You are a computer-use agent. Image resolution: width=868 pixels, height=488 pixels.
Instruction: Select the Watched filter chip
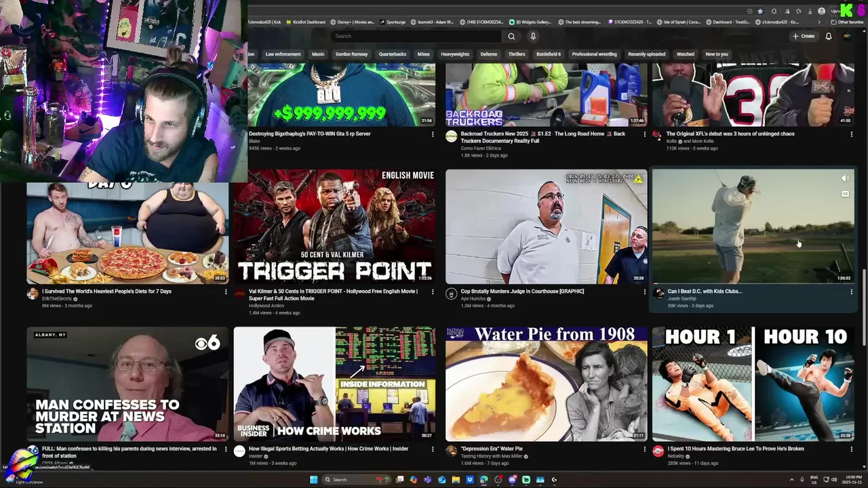pos(686,54)
